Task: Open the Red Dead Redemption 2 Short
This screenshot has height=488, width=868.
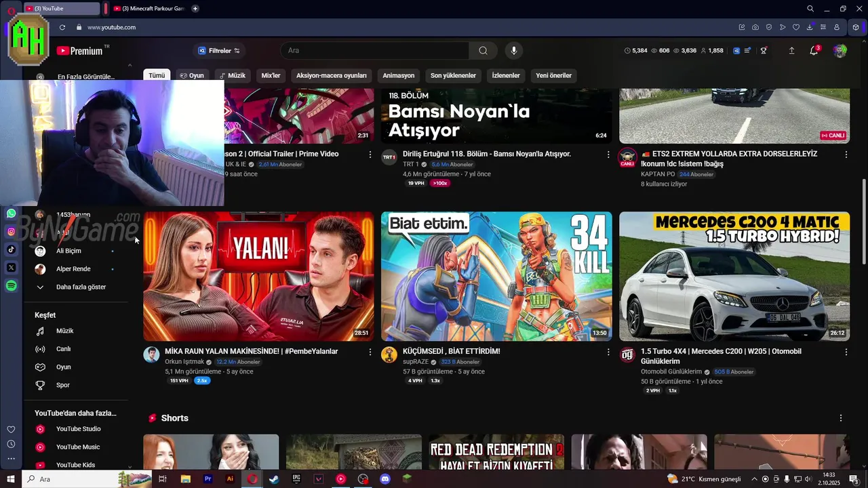Action: click(496, 453)
